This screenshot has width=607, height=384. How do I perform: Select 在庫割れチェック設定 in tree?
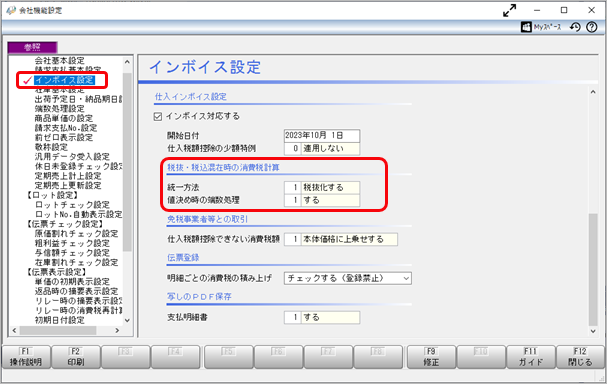[x=77, y=262]
